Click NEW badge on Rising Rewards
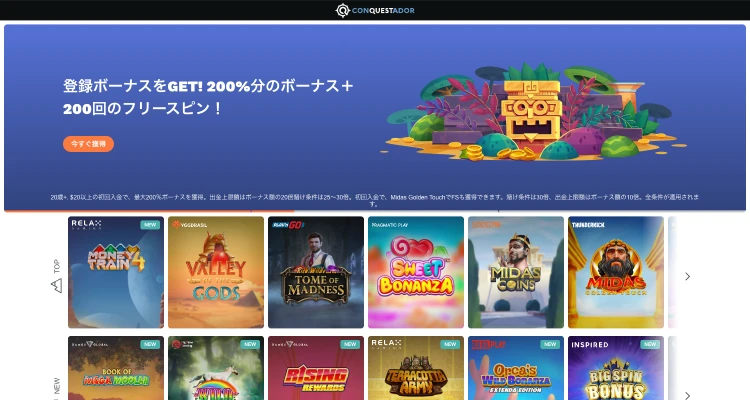This screenshot has height=400, width=750. click(x=350, y=344)
